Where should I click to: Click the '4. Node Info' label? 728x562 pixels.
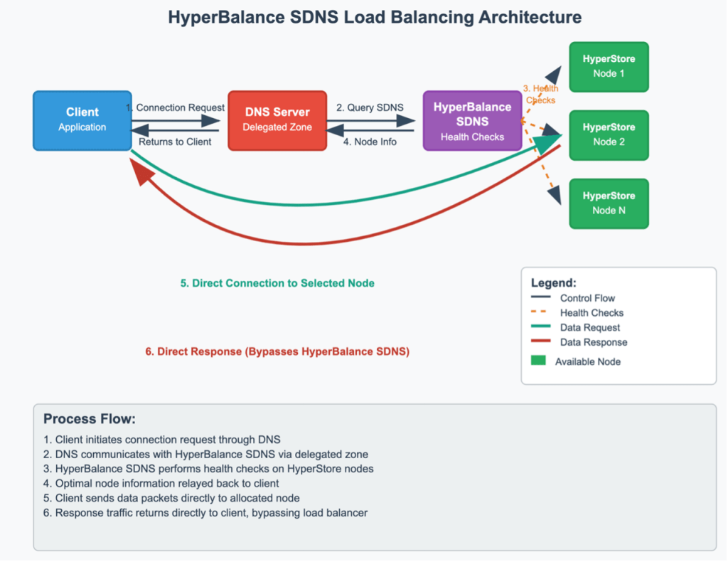point(370,142)
